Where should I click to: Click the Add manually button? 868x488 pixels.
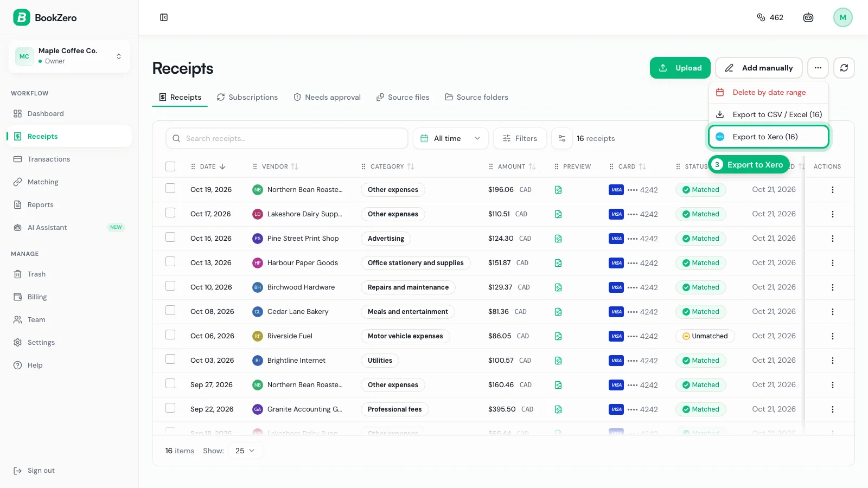[758, 68]
